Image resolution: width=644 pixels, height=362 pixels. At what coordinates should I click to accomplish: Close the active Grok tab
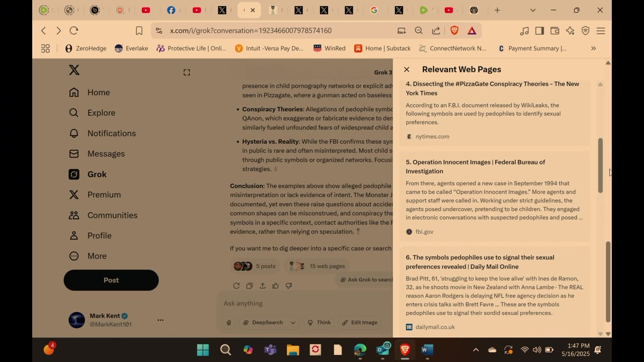coord(253,10)
